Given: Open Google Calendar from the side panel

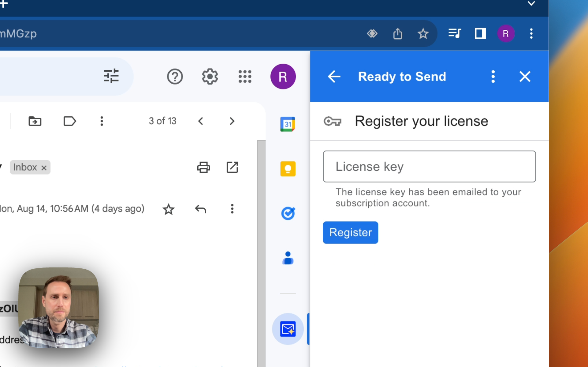Looking at the screenshot, I should [287, 124].
